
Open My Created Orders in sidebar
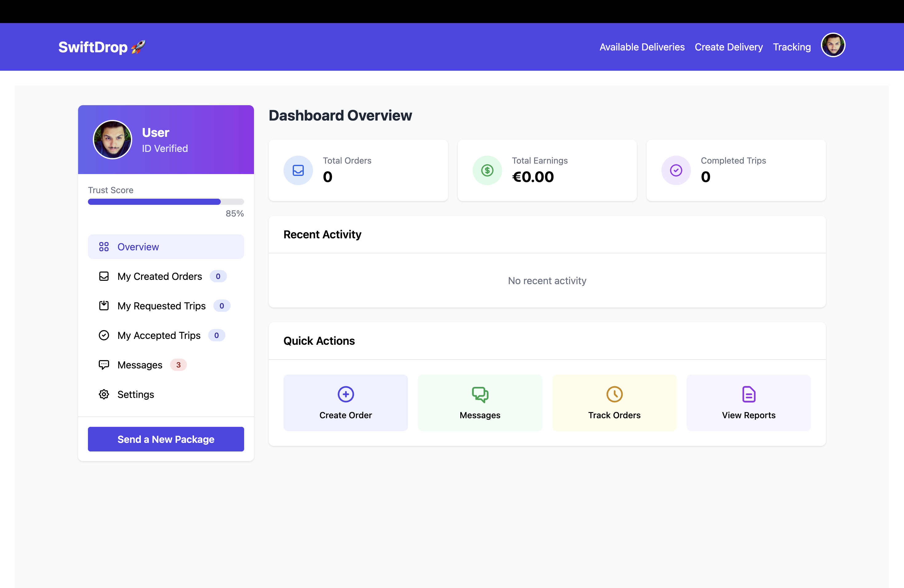coord(160,276)
